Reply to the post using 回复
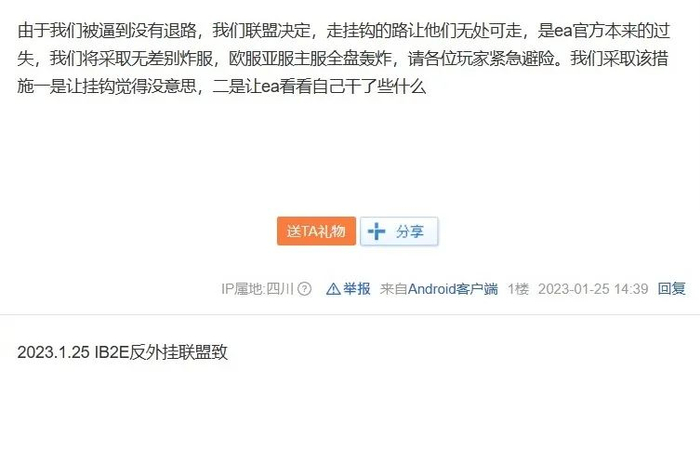Image resolution: width=700 pixels, height=450 pixels. click(x=671, y=288)
